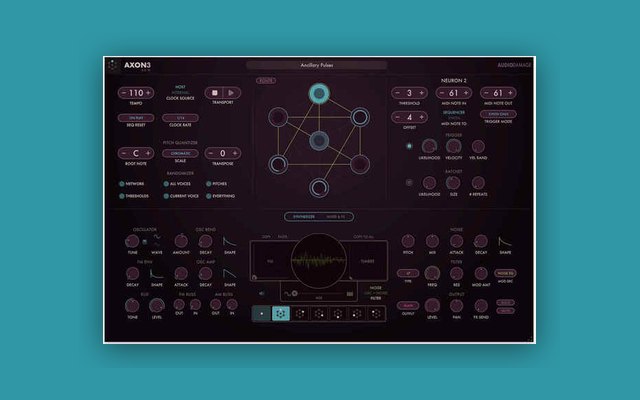Viewport: 640px width, 400px height.
Task: Click the Solo button in Output section
Action: tap(505, 302)
